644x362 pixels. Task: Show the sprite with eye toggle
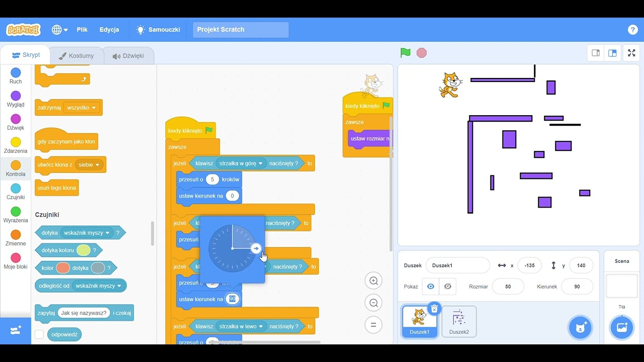click(x=431, y=287)
